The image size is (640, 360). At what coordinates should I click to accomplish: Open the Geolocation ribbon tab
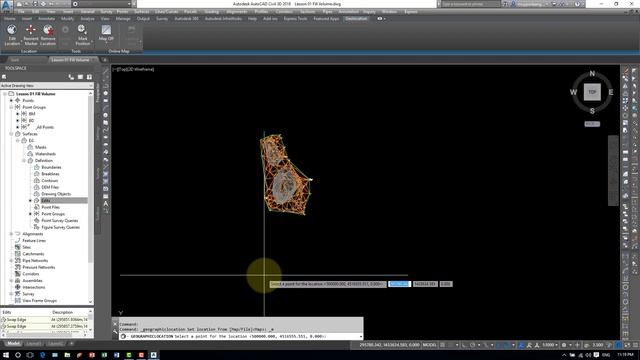(x=356, y=19)
